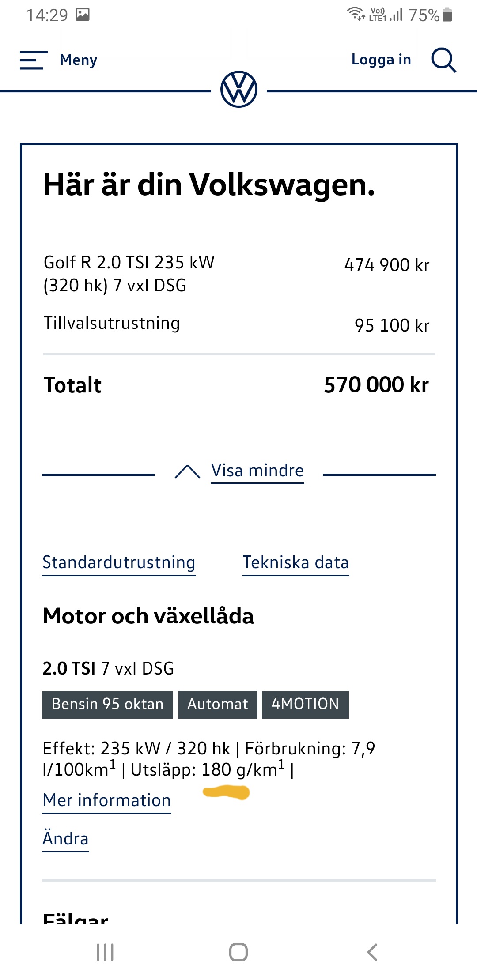This screenshot has height=980, width=477.
Task: Tap the Bensin 95 oktan tag
Action: (x=107, y=704)
